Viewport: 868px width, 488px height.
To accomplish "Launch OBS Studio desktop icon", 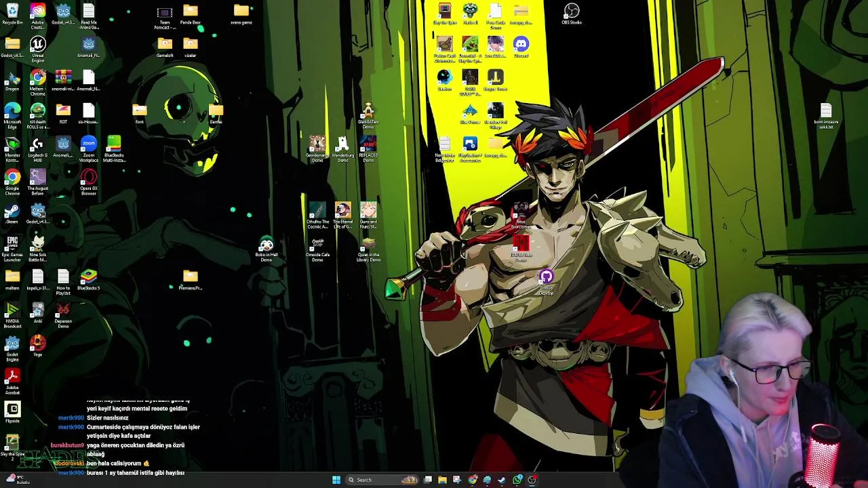I will pos(572,14).
